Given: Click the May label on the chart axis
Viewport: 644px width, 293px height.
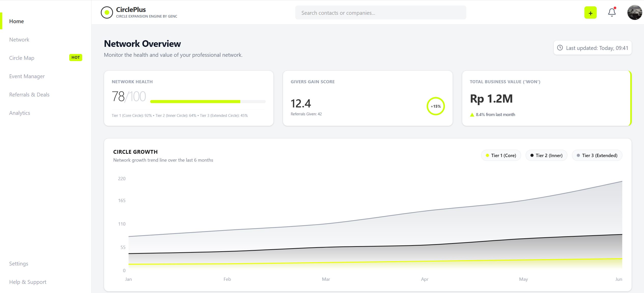Looking at the screenshot, I should [x=523, y=279].
